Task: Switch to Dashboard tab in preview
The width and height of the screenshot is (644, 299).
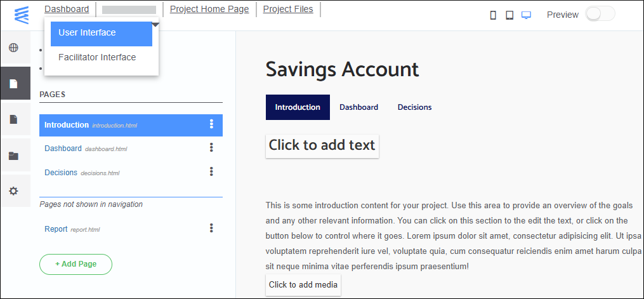Action: pos(358,107)
